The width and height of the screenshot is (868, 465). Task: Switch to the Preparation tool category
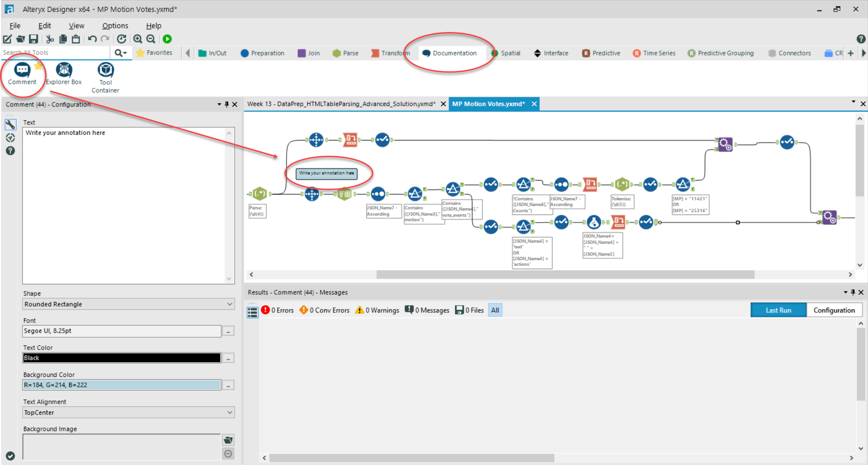pyautogui.click(x=262, y=53)
